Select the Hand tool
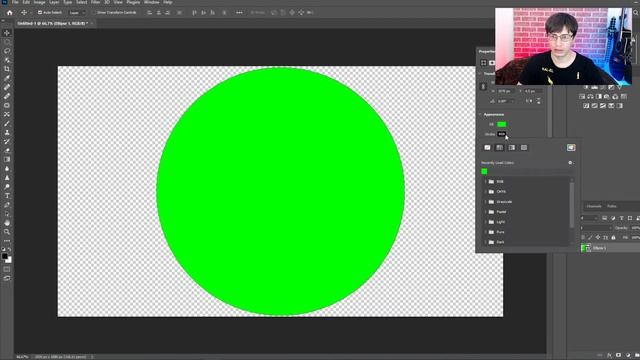The width and height of the screenshot is (640, 360). coord(7,223)
